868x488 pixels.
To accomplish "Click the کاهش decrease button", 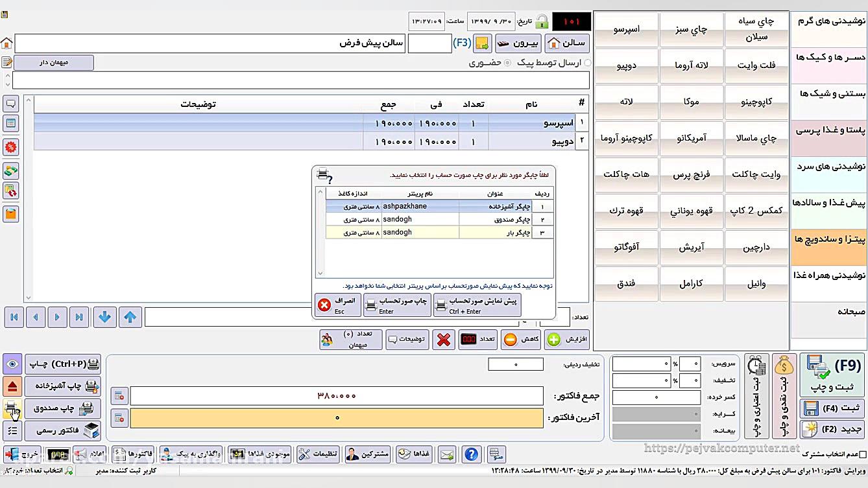I will pyautogui.click(x=522, y=340).
